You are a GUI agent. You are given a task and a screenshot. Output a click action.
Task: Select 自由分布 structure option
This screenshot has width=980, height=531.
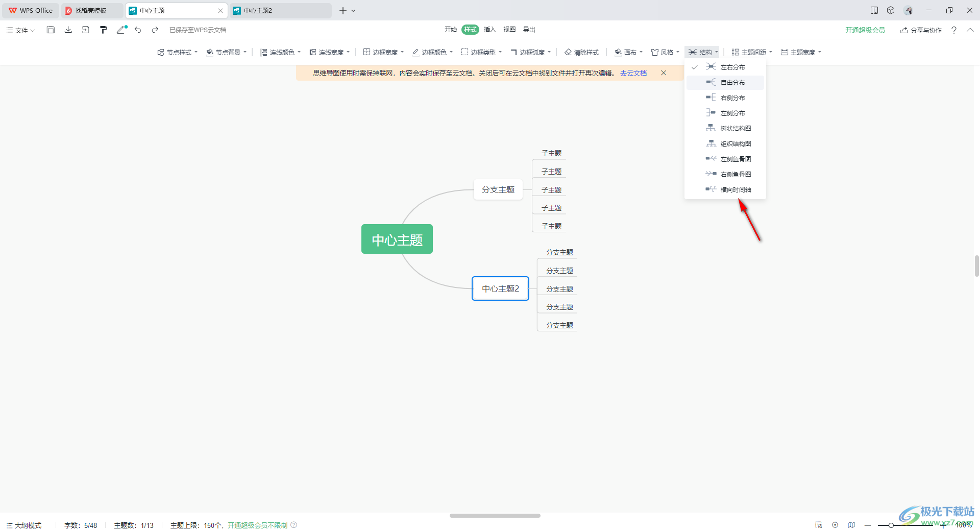coord(725,82)
